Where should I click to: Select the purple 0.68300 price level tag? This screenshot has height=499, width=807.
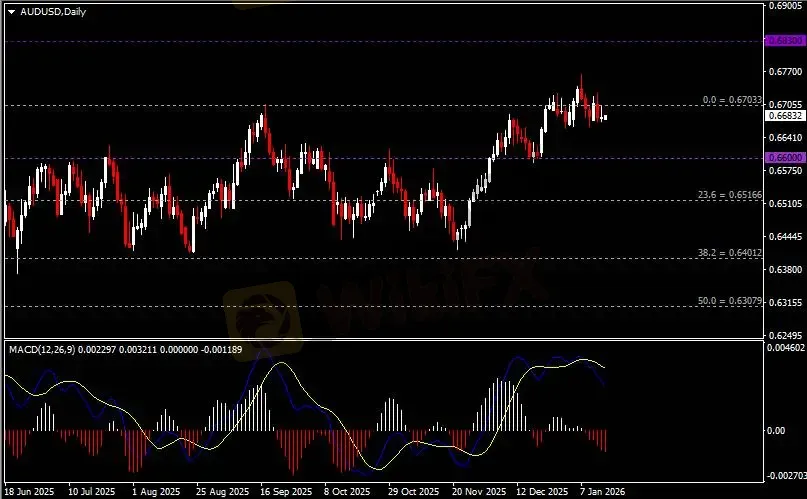784,41
